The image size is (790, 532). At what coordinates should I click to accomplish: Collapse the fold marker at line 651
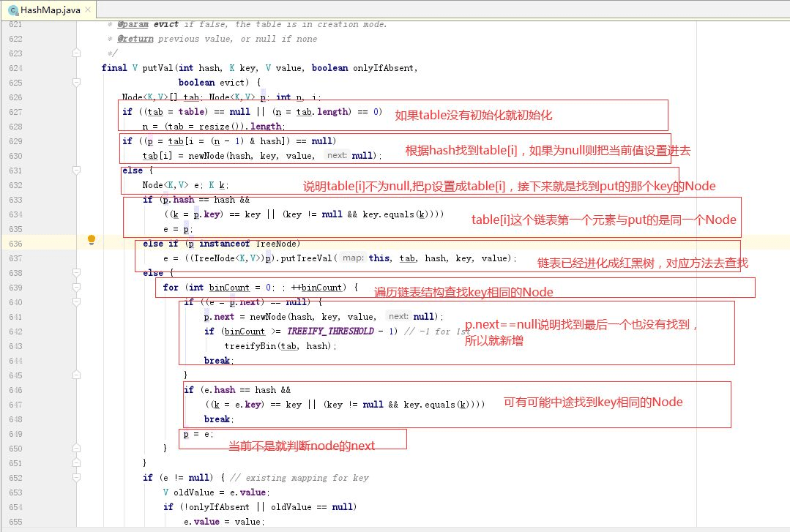click(x=76, y=463)
